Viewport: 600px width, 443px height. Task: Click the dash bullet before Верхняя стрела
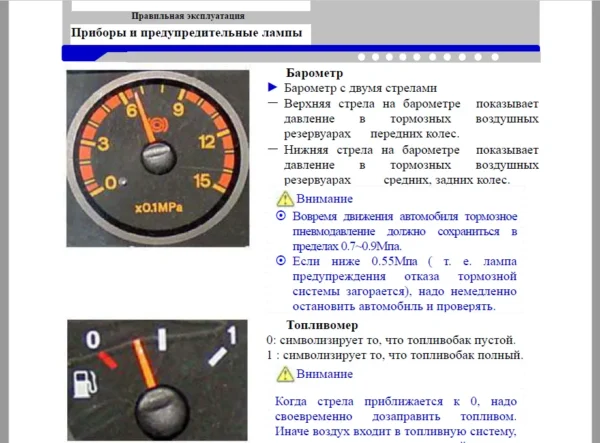coord(273,103)
